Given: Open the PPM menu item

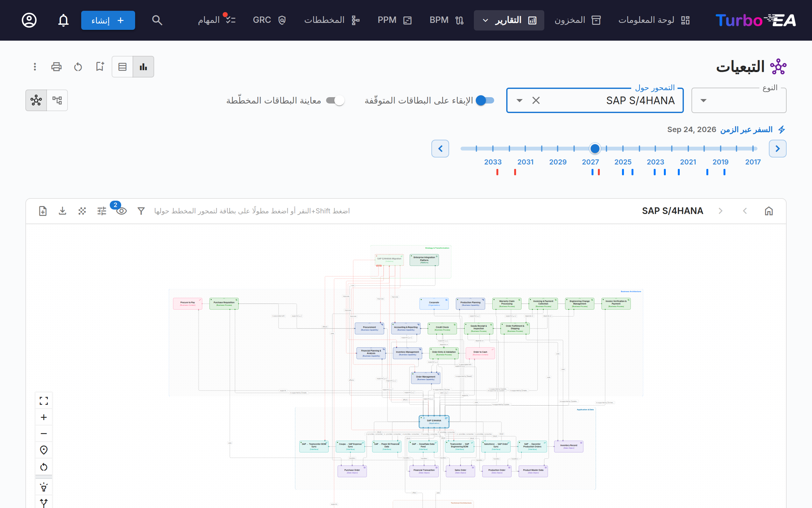Looking at the screenshot, I should (394, 20).
